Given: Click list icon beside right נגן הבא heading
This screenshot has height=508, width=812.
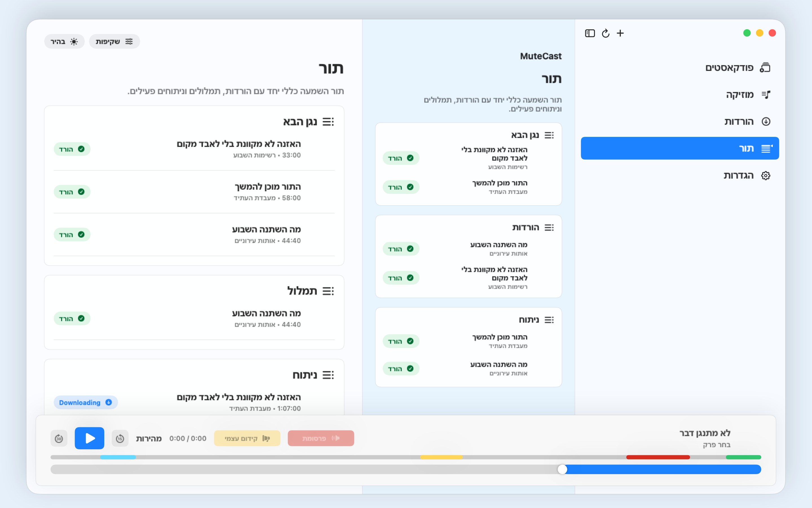Looking at the screenshot, I should [328, 122].
